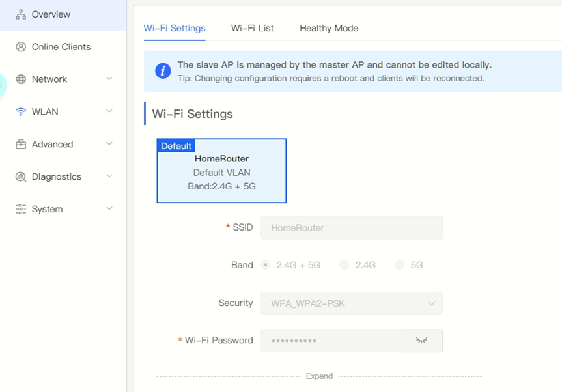Click the Advanced briefcase icon
Image resolution: width=562 pixels, height=392 pixels.
[21, 144]
